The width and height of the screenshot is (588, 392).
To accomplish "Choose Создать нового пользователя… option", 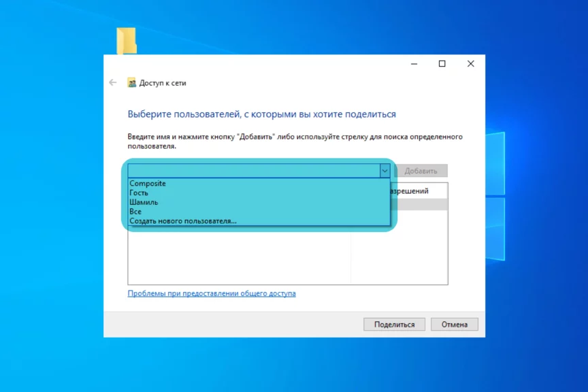I will coord(183,221).
